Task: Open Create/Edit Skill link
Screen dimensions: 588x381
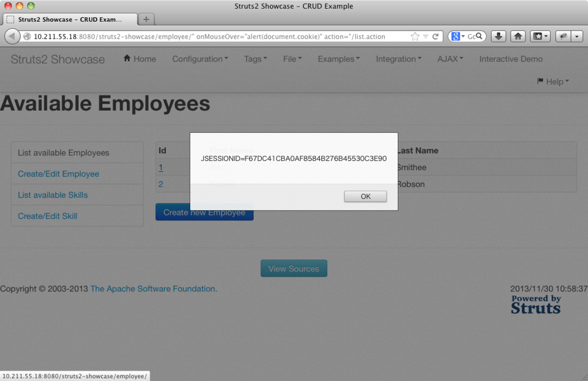Action: pyautogui.click(x=48, y=216)
